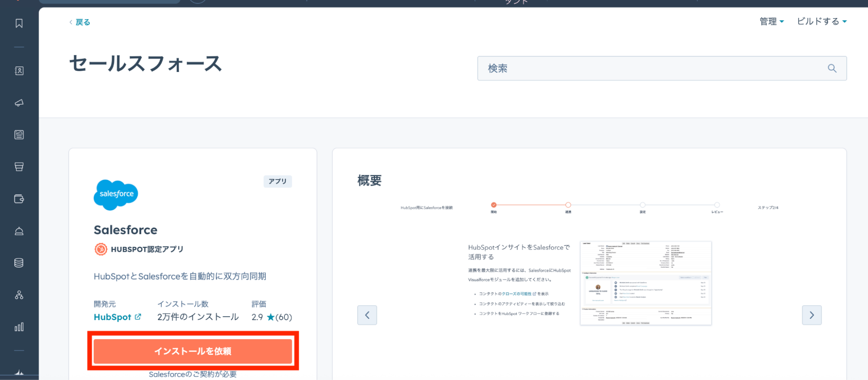Focus the 検索 search field
The image size is (868, 380).
click(651, 68)
